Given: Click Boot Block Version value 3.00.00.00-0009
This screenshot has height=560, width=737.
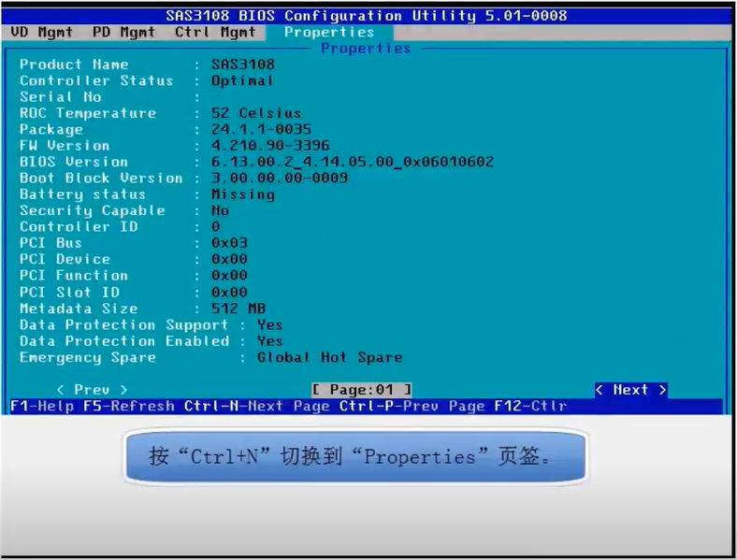Looking at the screenshot, I should click(x=280, y=178).
